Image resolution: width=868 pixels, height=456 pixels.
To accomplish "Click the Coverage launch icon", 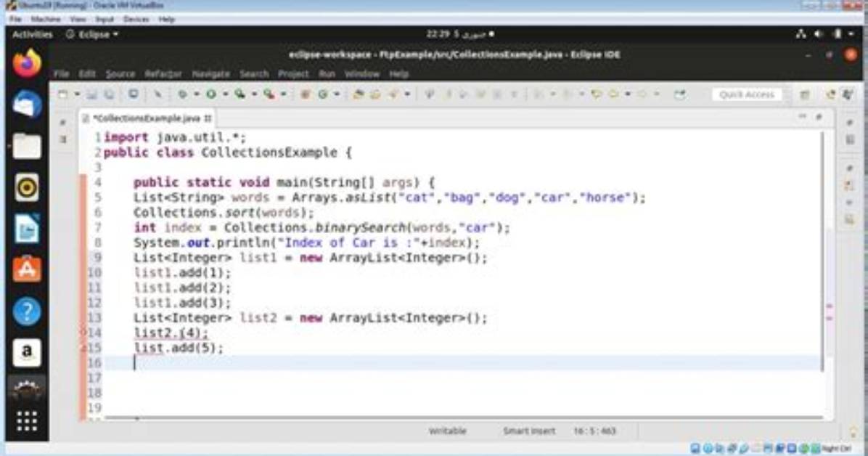I will (x=239, y=94).
